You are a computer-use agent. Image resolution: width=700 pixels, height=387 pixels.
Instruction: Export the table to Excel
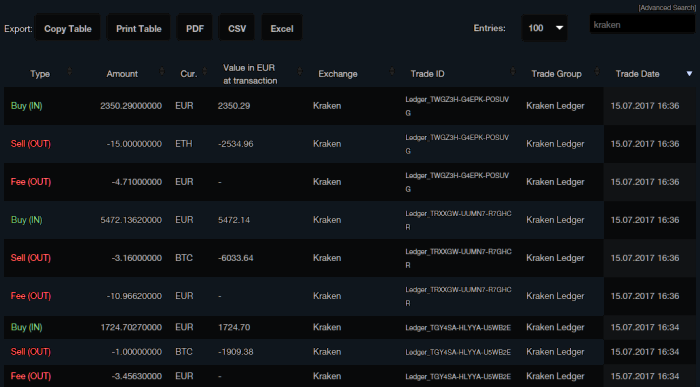pos(282,29)
